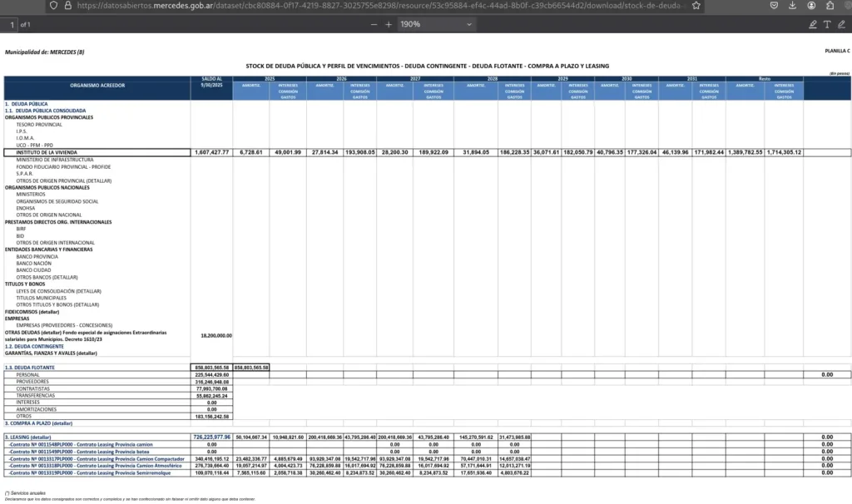Click the 2025 year header
This screenshot has width=852, height=504.
tap(270, 79)
